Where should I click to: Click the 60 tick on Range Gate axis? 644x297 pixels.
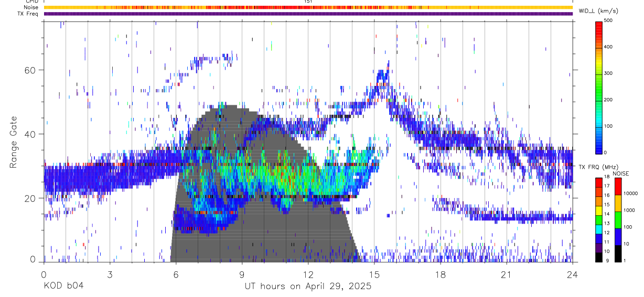[x=30, y=70]
